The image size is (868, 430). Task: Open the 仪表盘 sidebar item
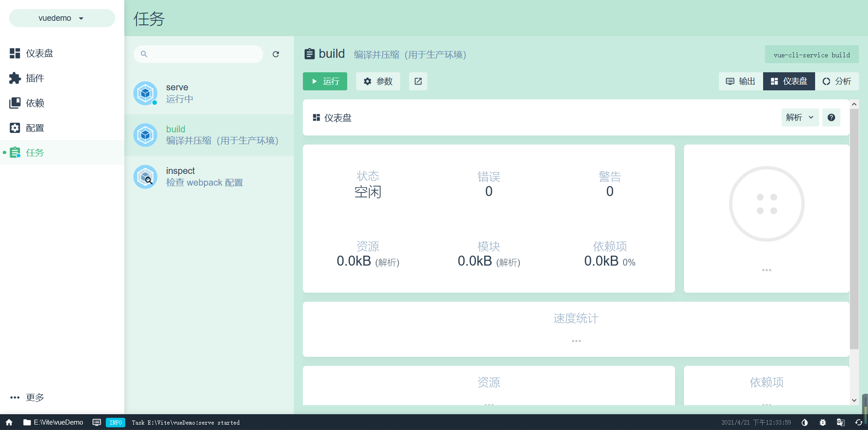pos(62,53)
